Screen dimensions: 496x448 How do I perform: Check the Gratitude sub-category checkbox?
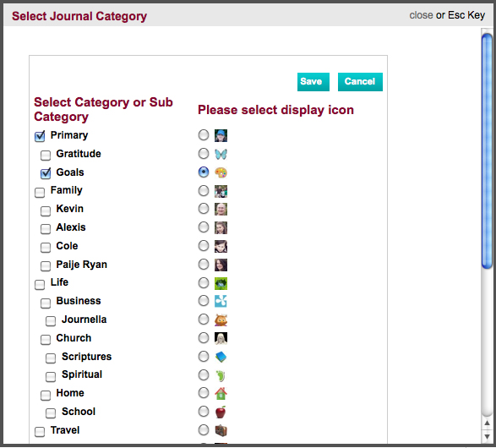pos(46,156)
